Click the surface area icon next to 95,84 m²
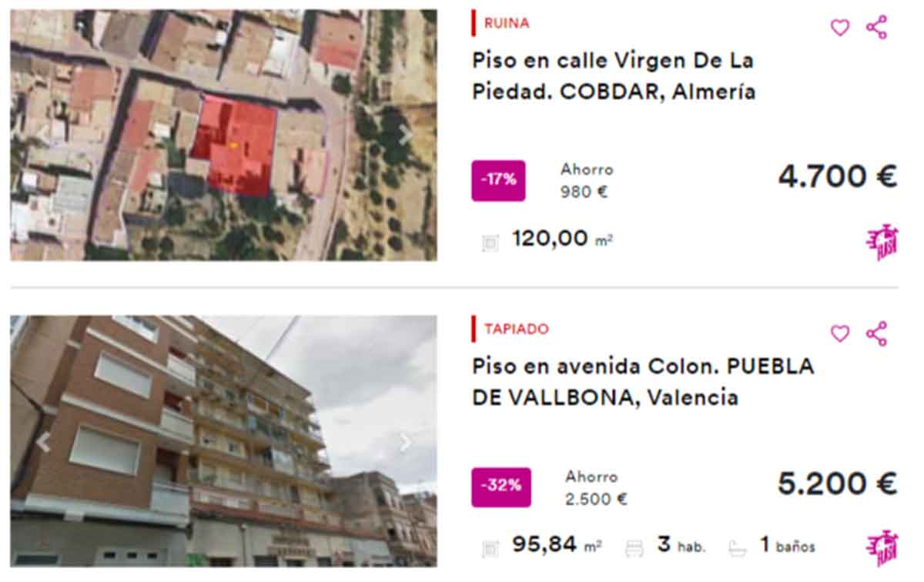Viewport: 924px width, 582px height. (x=490, y=548)
